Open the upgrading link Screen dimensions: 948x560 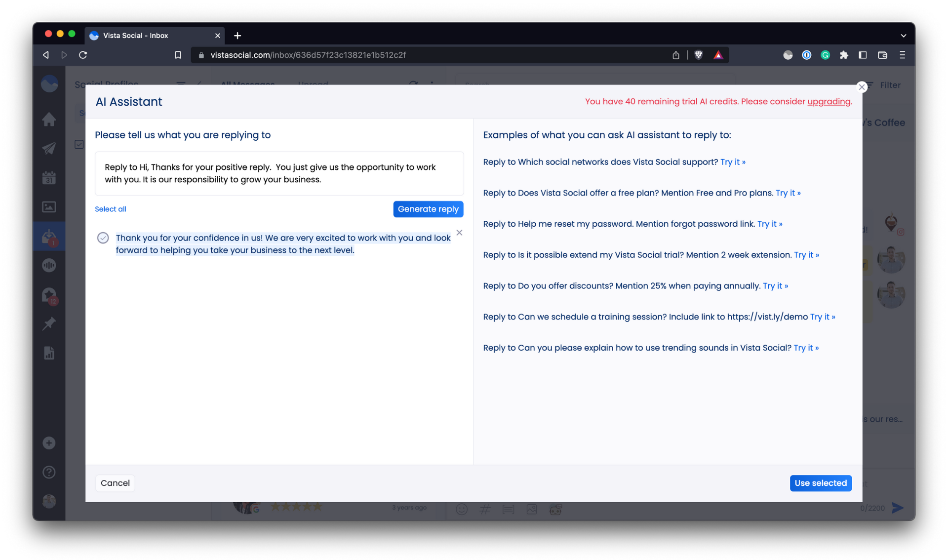tap(829, 101)
